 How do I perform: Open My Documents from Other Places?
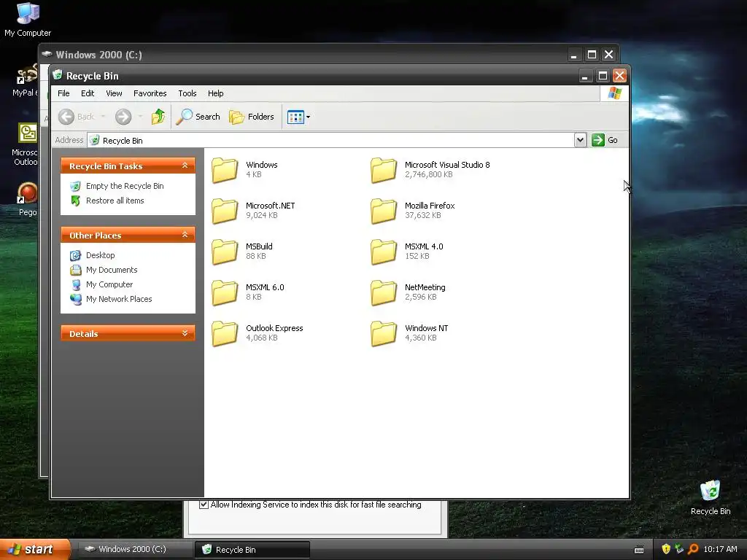coord(112,270)
